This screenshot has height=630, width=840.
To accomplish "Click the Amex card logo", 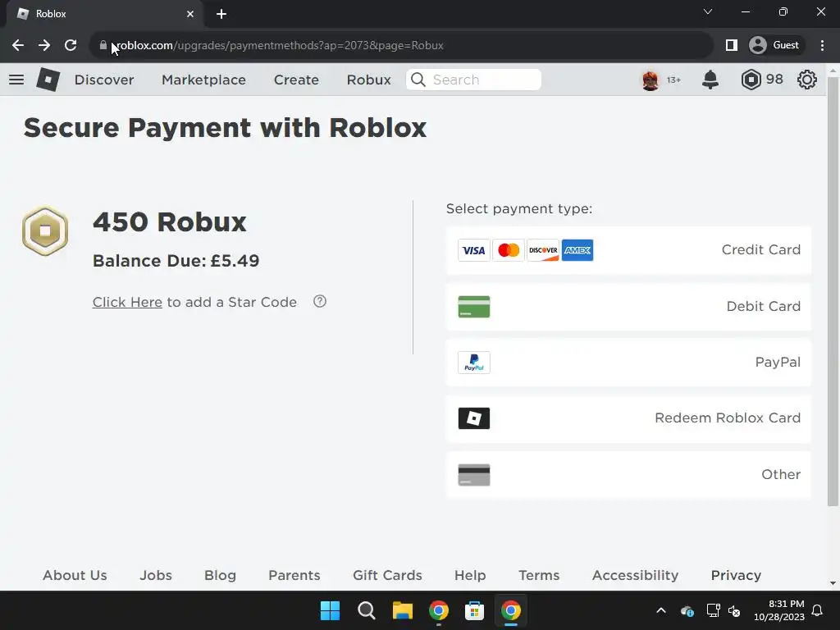I will tap(577, 250).
